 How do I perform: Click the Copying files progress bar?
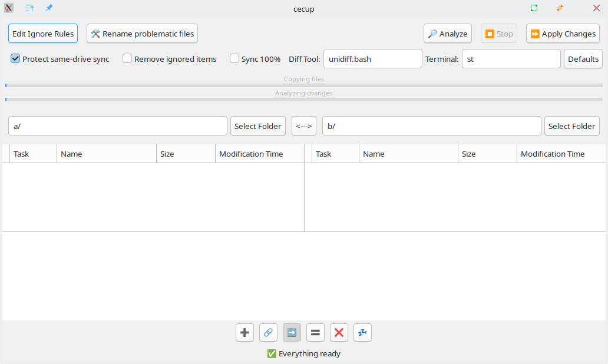pos(304,85)
